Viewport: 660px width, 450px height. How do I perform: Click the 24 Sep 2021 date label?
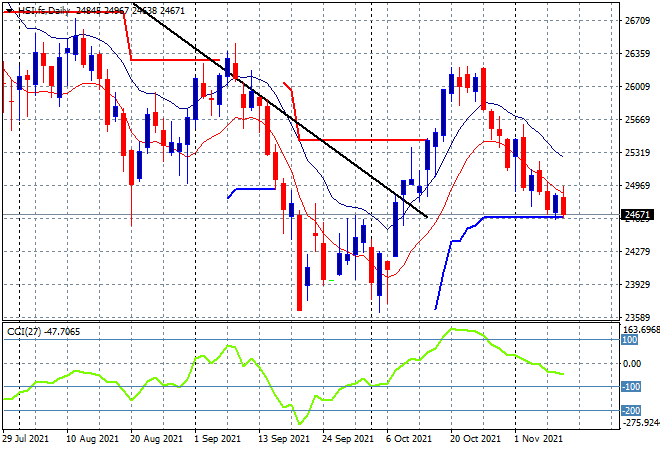(x=348, y=439)
